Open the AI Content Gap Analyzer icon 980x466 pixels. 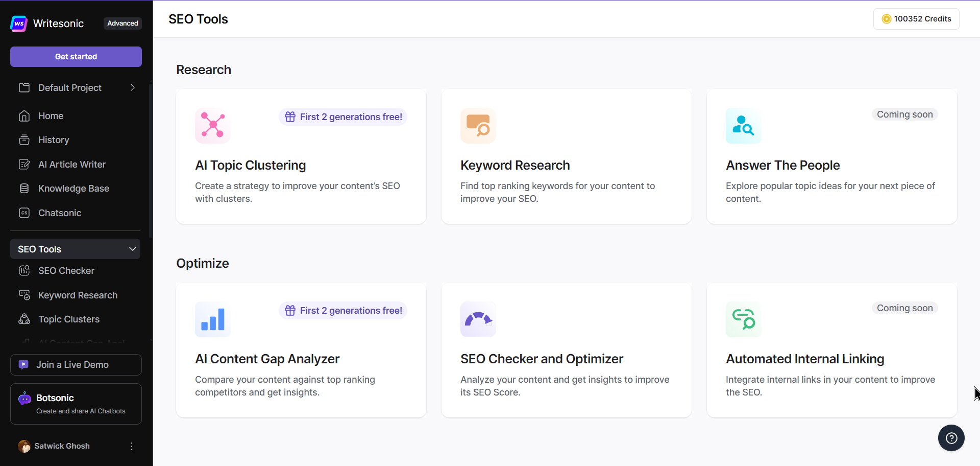(212, 319)
